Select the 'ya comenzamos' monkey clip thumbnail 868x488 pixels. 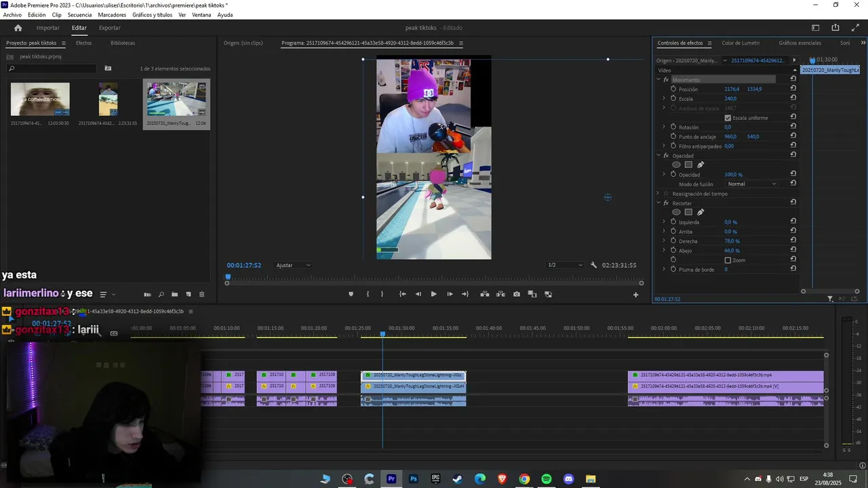(40, 100)
